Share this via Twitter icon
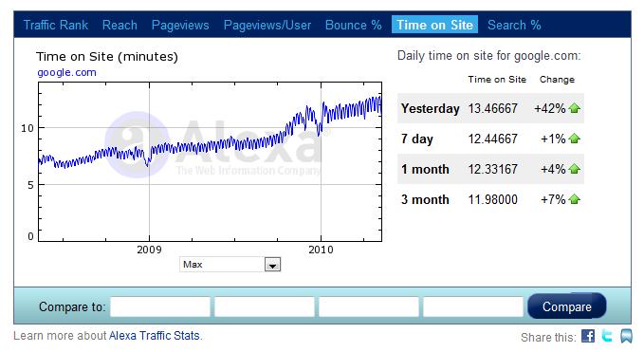Image resolution: width=644 pixels, height=352 pixels. [607, 336]
